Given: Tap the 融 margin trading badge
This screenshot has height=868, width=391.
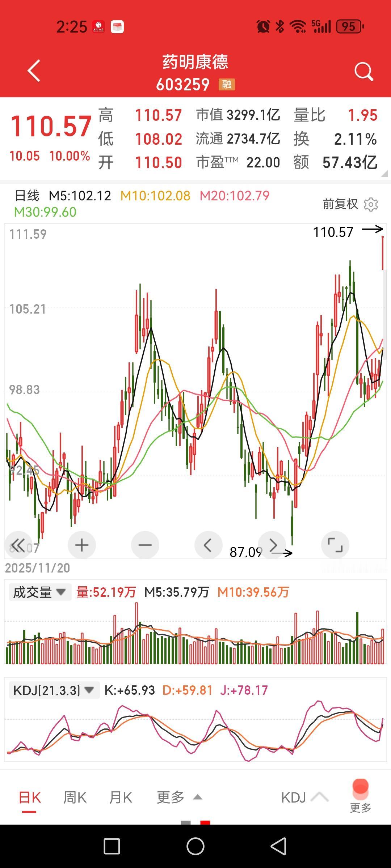Looking at the screenshot, I should pos(227,85).
